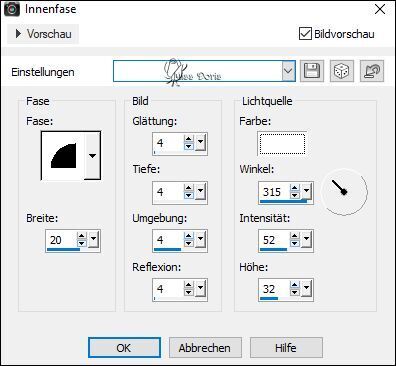
Task: Increase Intensität value with up arrow
Action: pyautogui.click(x=295, y=236)
